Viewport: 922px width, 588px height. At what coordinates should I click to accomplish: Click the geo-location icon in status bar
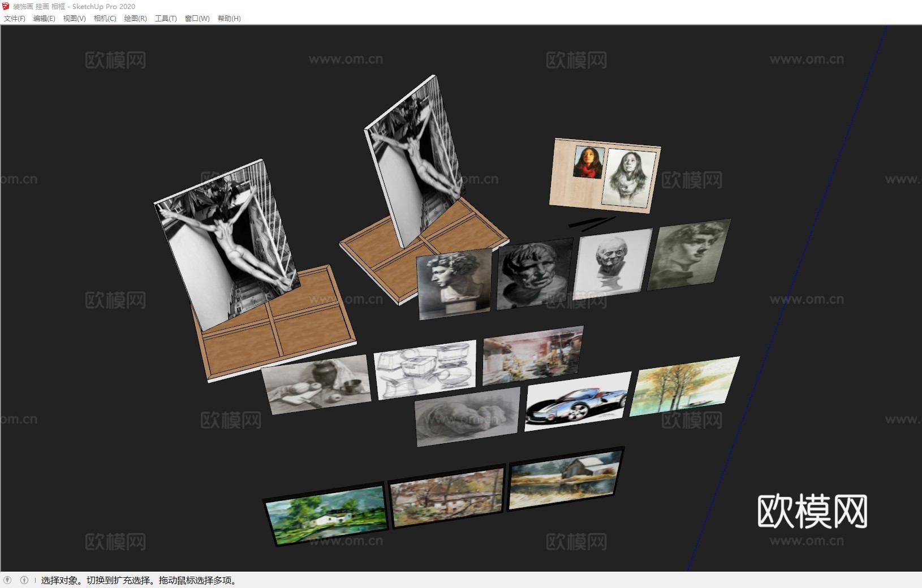coord(7,580)
